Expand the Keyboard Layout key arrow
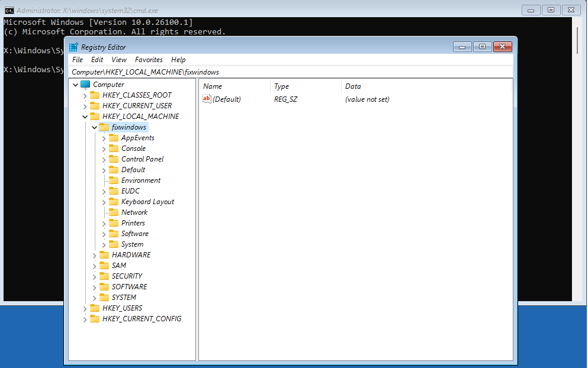588x368 pixels. [x=104, y=202]
